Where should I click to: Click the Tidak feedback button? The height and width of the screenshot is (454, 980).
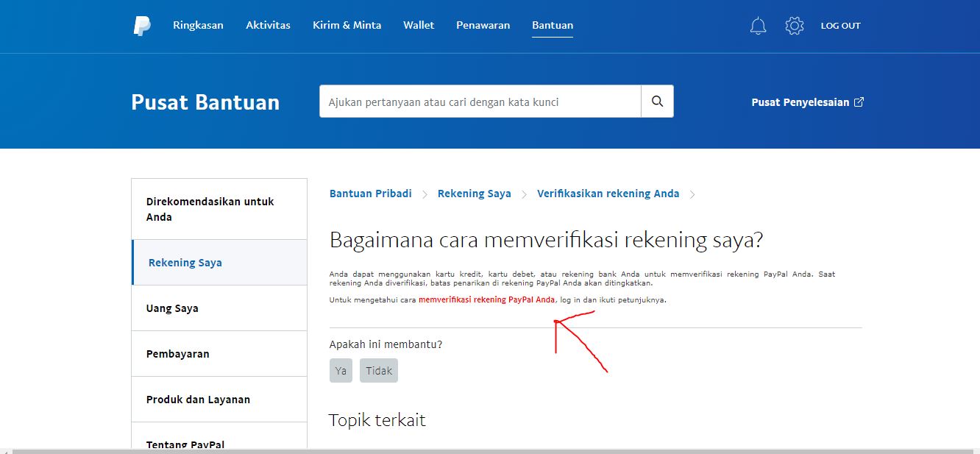tap(379, 371)
